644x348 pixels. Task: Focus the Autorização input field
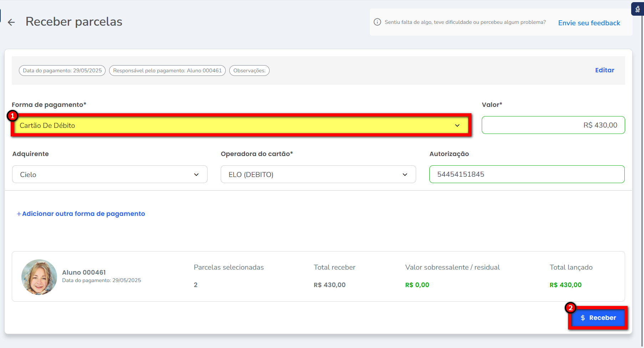point(527,175)
